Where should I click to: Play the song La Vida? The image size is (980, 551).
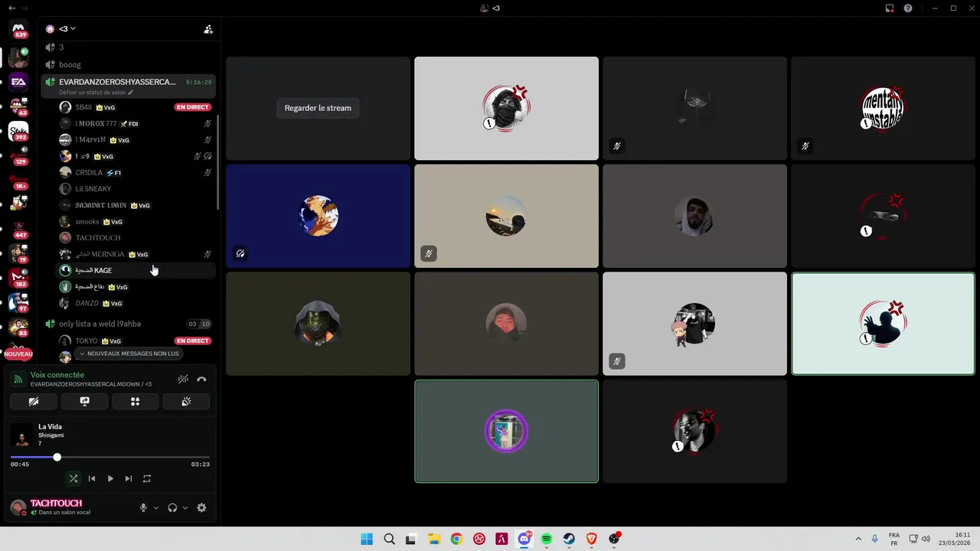(110, 478)
